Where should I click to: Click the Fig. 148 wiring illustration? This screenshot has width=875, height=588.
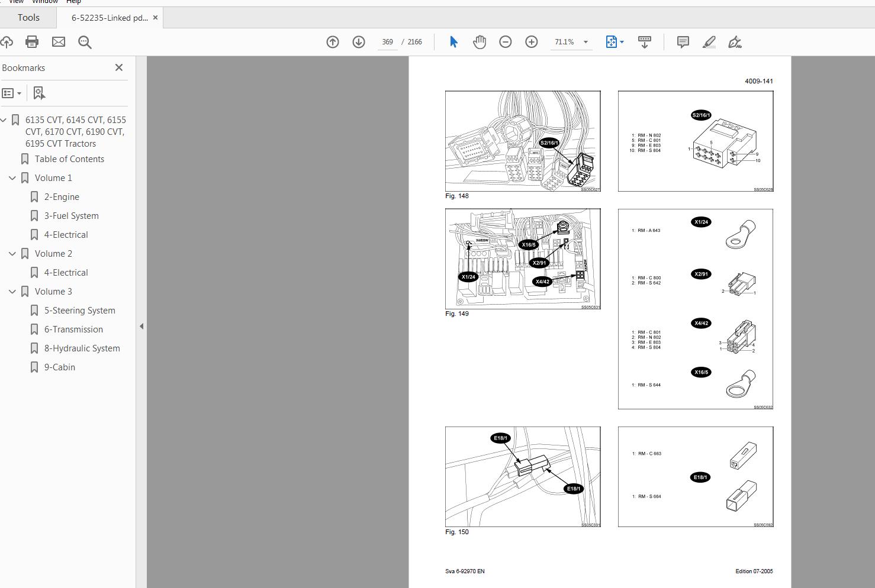point(523,141)
